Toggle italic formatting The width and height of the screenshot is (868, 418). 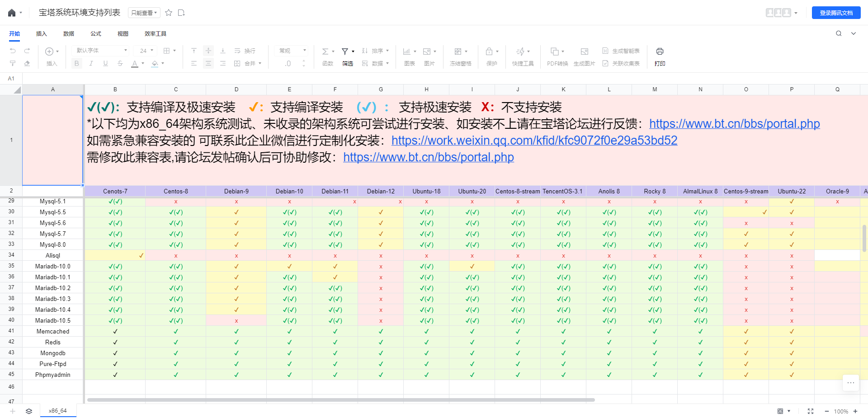[x=91, y=63]
